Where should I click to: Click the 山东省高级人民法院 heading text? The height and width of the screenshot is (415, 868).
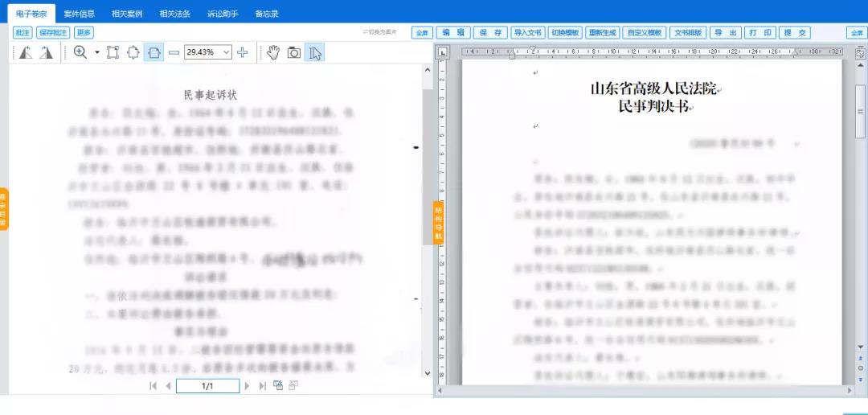[x=653, y=88]
